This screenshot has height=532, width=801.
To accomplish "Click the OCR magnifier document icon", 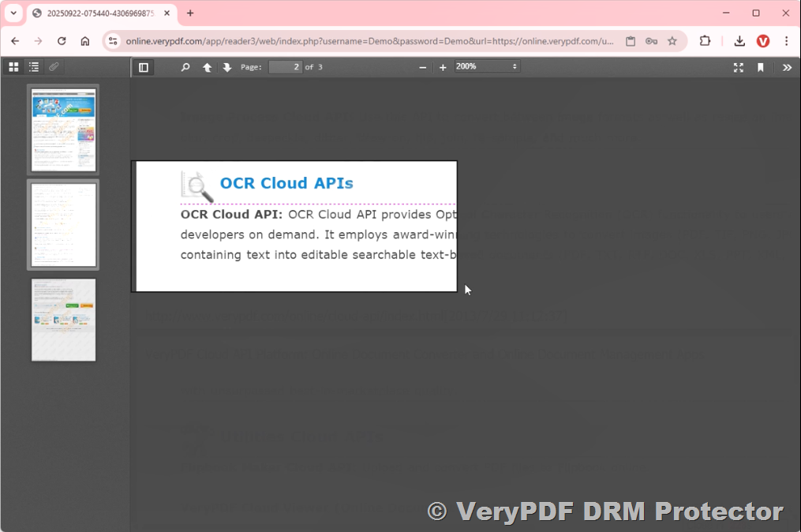I will point(197,186).
